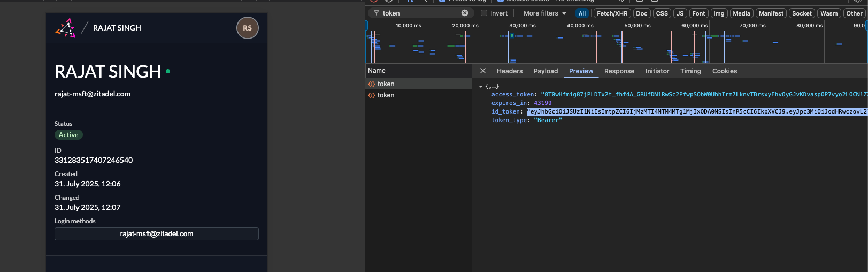Open the RS user avatar menu
This screenshot has width=868, height=272.
[x=248, y=28]
